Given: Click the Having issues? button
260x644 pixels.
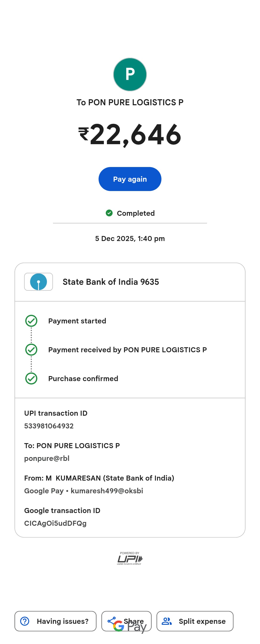Looking at the screenshot, I should (55, 621).
